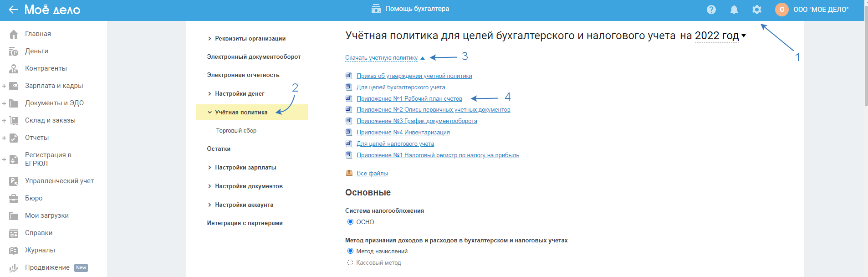Viewport: 868px width, 277px height.
Task: Click Word icon beside Для целей налогового учета
Action: coord(349,144)
